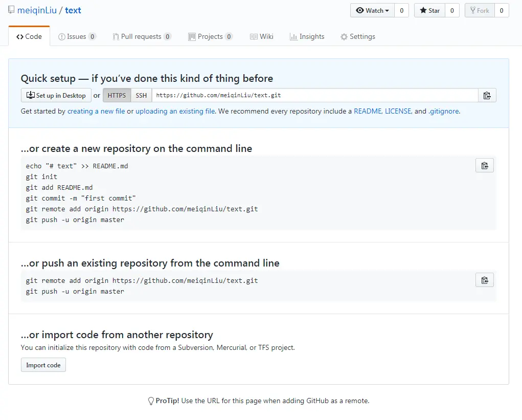Star the text repository
Screen dimensions: 522x420
click(429, 10)
